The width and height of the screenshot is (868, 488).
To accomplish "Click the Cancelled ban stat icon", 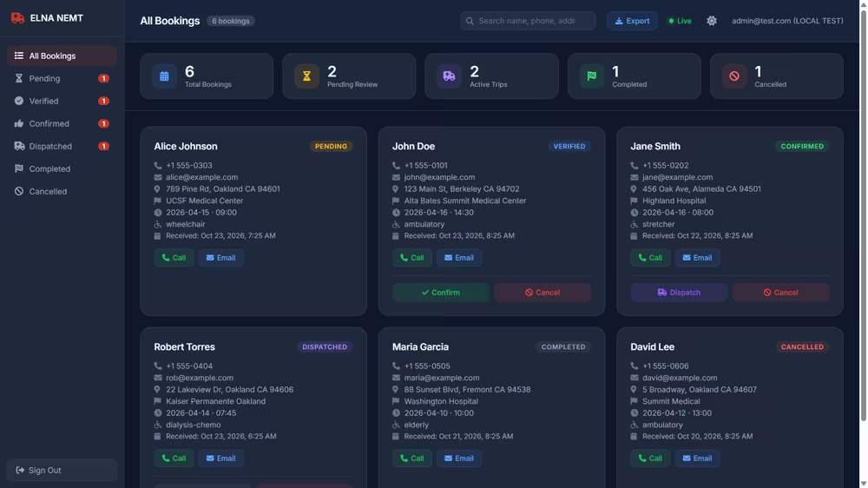I will tap(734, 76).
